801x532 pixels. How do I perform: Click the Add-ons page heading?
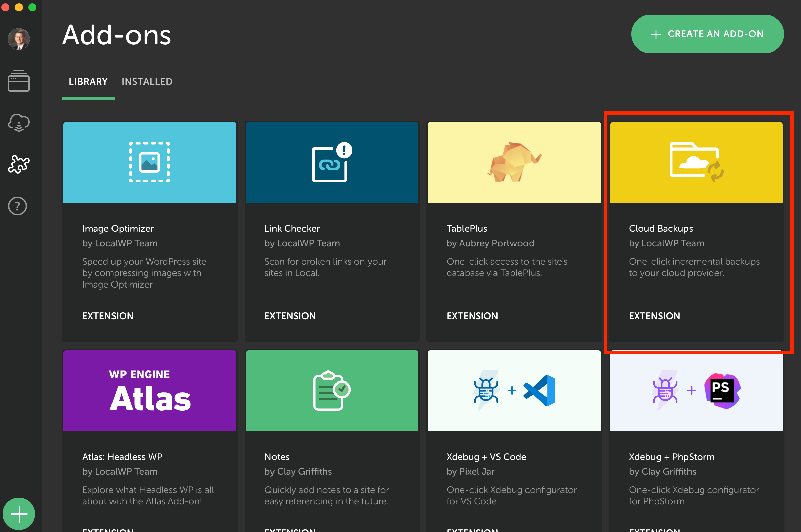coord(117,35)
